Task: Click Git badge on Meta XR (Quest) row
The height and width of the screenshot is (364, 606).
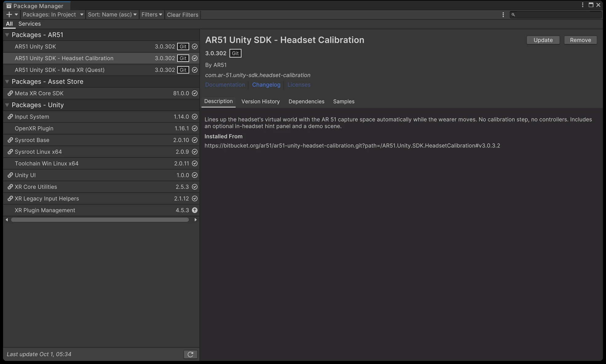Action: click(x=183, y=70)
